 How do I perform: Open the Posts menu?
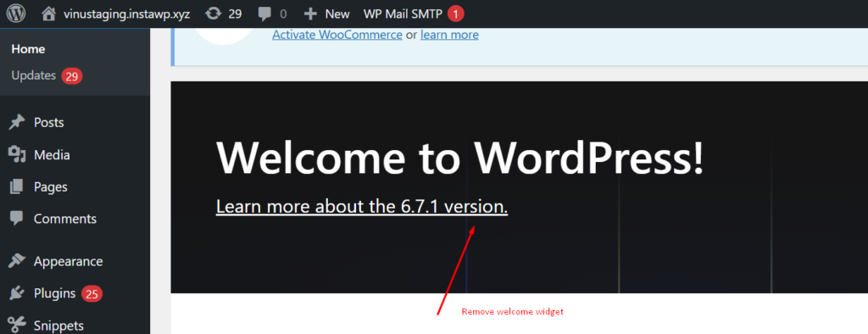[48, 122]
